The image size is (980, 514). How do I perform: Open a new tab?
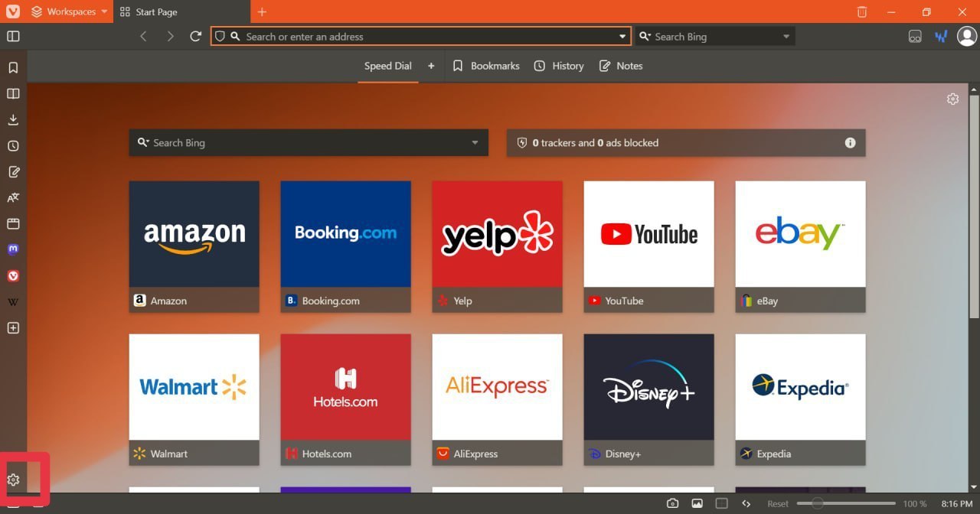(262, 11)
